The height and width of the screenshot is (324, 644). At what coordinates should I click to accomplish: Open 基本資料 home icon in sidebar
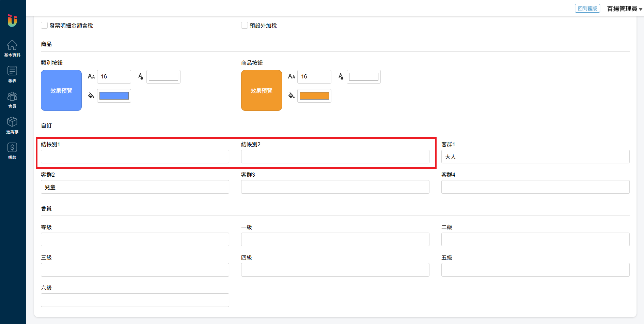pos(12,48)
